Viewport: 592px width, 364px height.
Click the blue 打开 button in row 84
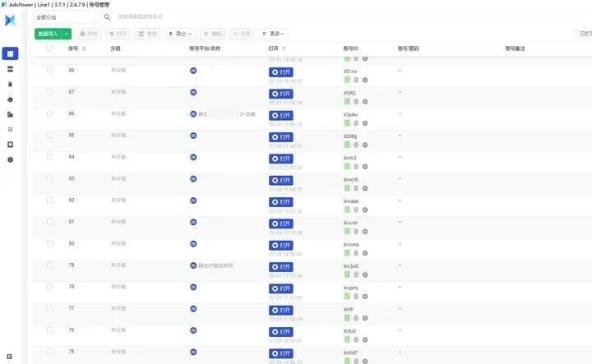pos(281,159)
